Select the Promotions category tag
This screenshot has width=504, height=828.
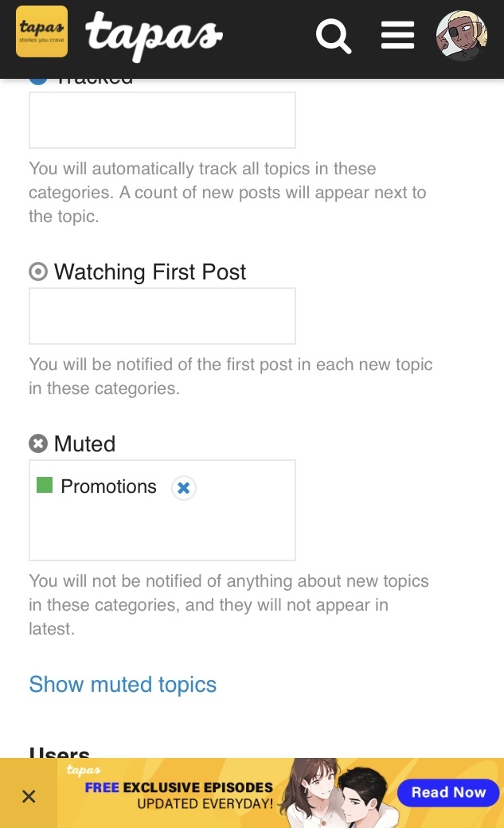[108, 486]
